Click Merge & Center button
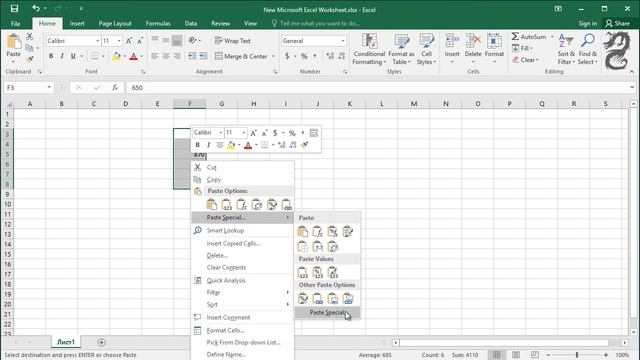 coord(241,56)
